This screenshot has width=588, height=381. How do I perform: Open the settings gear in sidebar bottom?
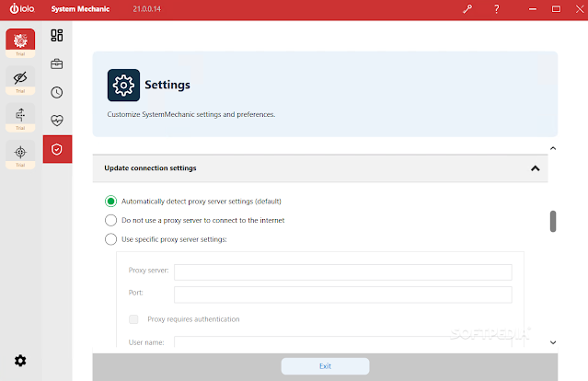pos(20,361)
